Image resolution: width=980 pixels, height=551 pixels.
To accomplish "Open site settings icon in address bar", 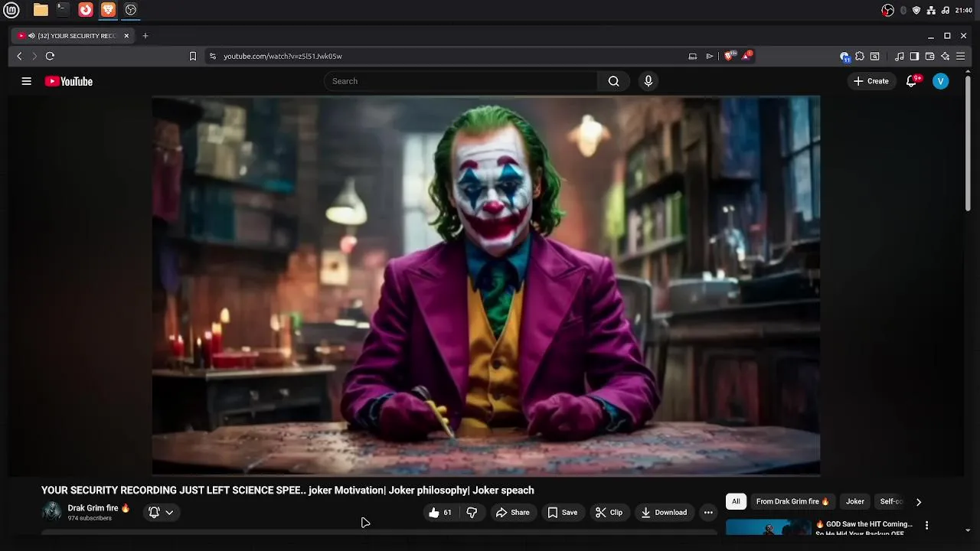I will (x=213, y=56).
